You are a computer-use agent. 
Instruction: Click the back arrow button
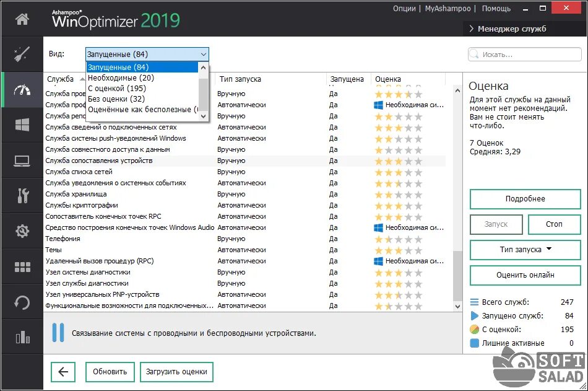pos(63,372)
